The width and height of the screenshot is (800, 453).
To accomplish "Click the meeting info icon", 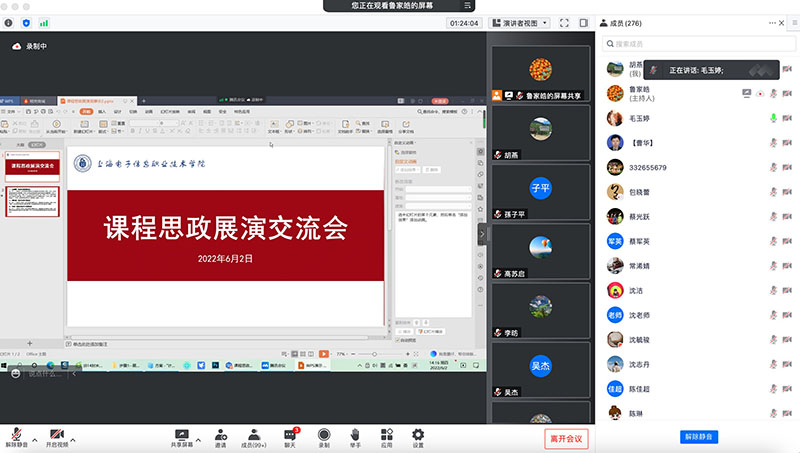I will click(x=9, y=22).
